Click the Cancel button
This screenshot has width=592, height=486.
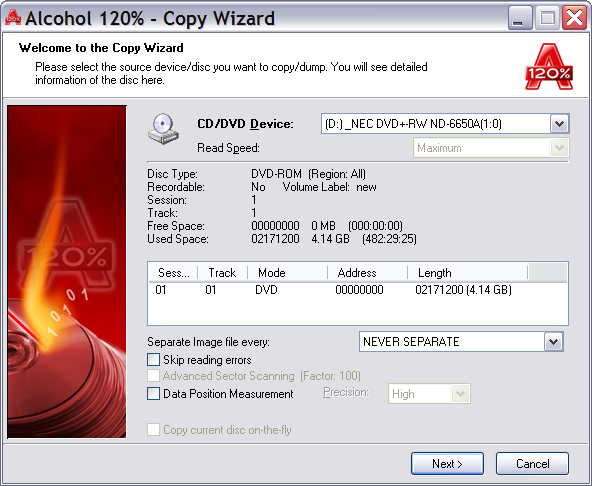point(532,463)
